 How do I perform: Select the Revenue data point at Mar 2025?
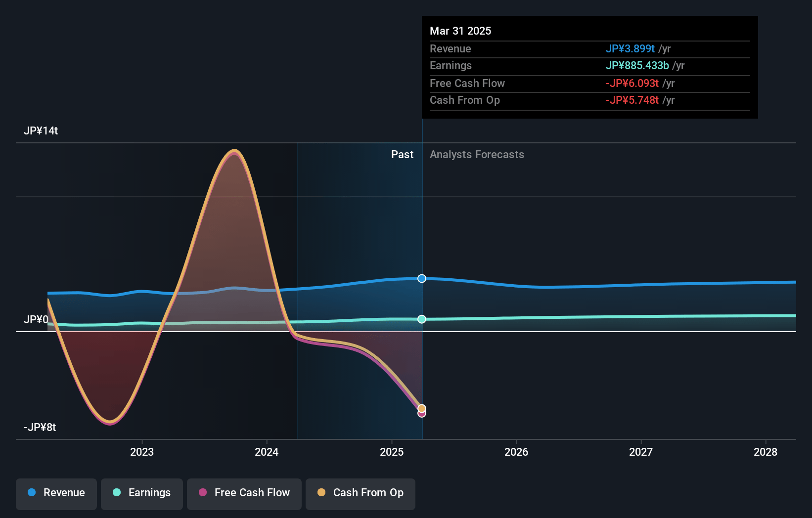422,278
